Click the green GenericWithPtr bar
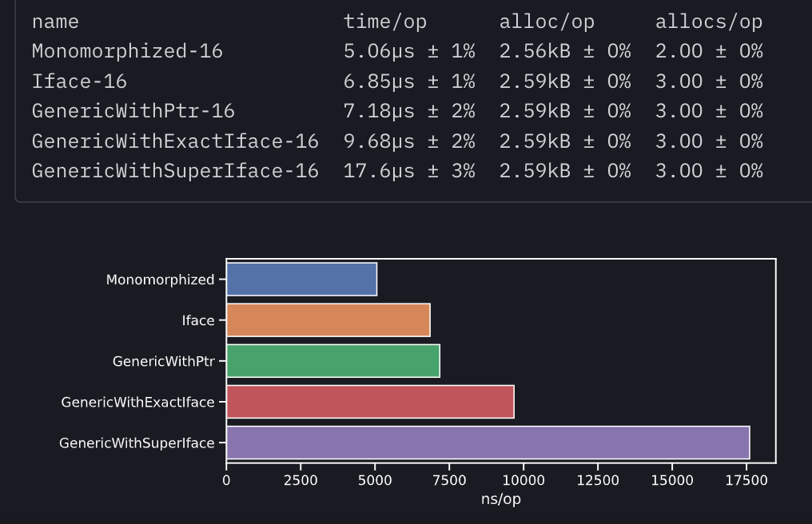The image size is (812, 524). [332, 361]
